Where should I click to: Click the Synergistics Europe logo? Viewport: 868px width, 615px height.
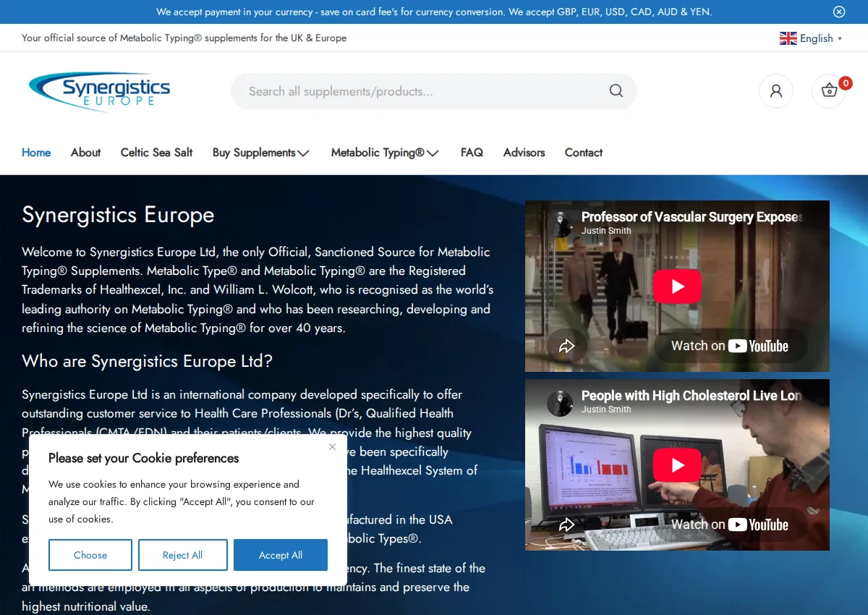[100, 91]
